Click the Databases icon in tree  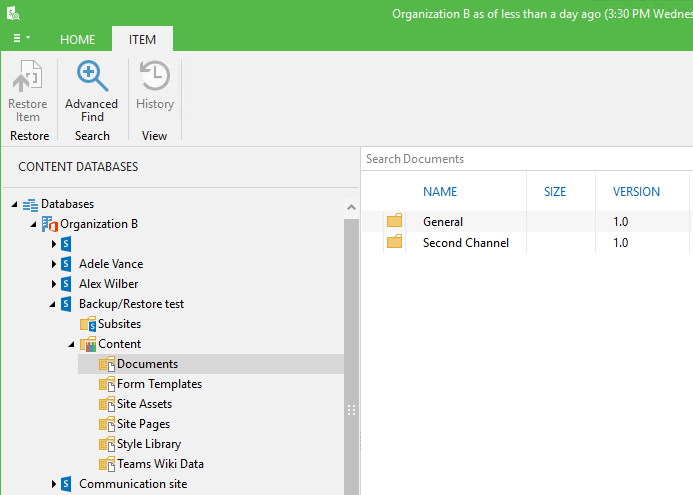[30, 205]
